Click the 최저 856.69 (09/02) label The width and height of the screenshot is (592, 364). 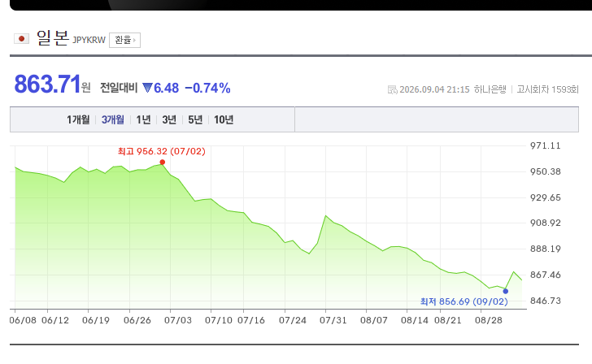[x=464, y=301]
